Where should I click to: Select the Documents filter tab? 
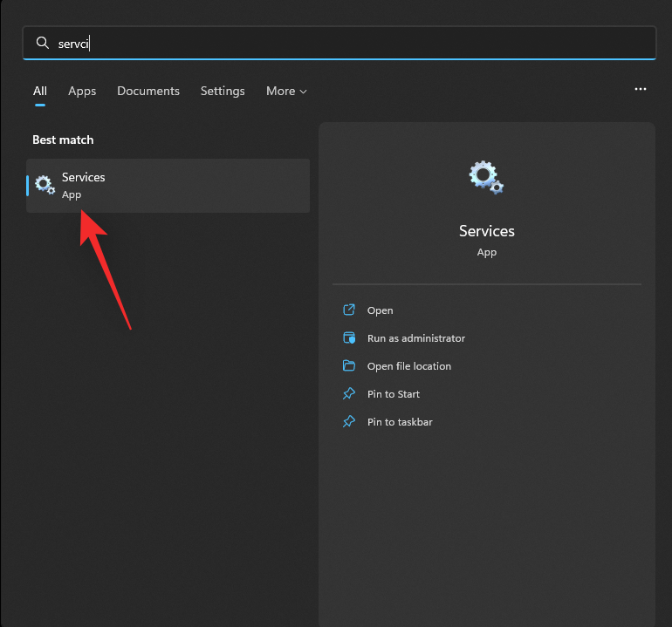pos(148,91)
